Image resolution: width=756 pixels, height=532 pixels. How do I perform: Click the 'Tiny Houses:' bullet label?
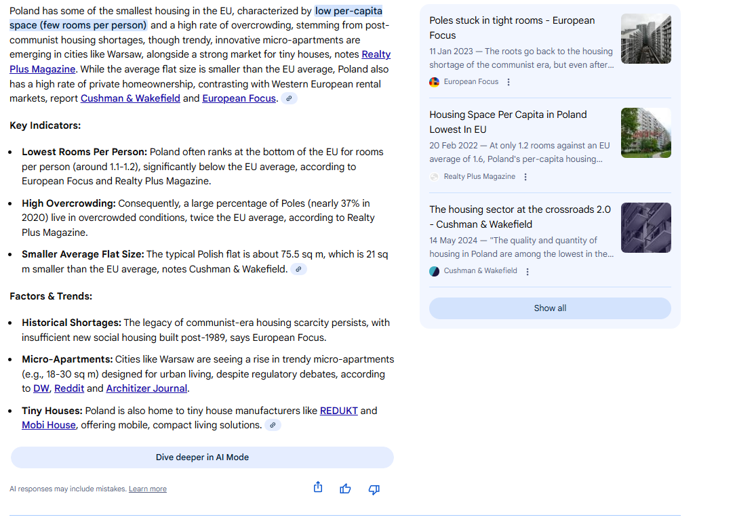tap(52, 411)
